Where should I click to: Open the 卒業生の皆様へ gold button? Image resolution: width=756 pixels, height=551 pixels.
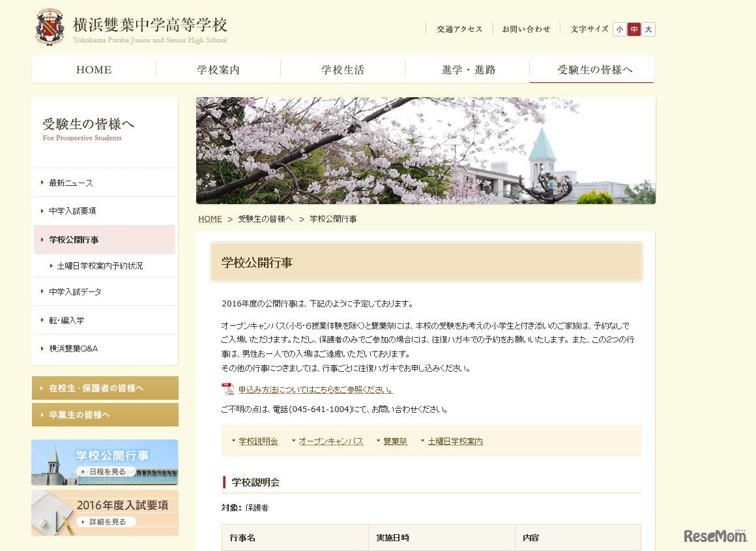pos(105,415)
